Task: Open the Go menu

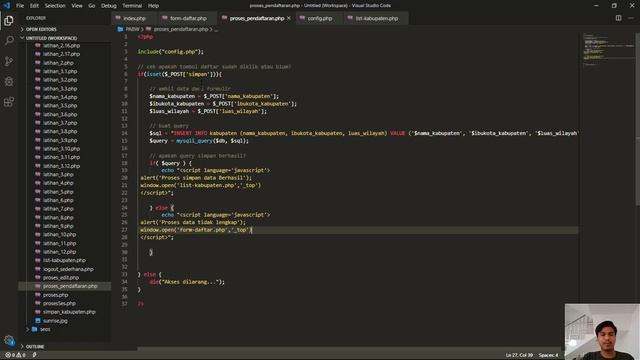Action: click(x=92, y=6)
